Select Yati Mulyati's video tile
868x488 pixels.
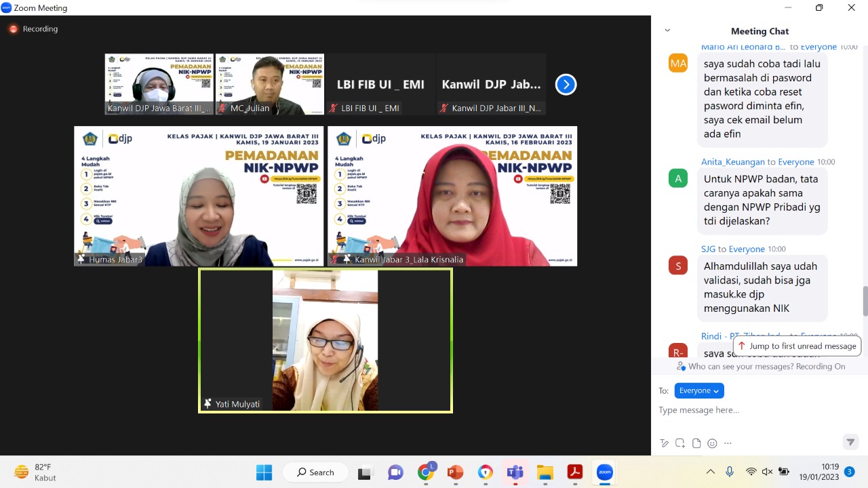pyautogui.click(x=325, y=340)
